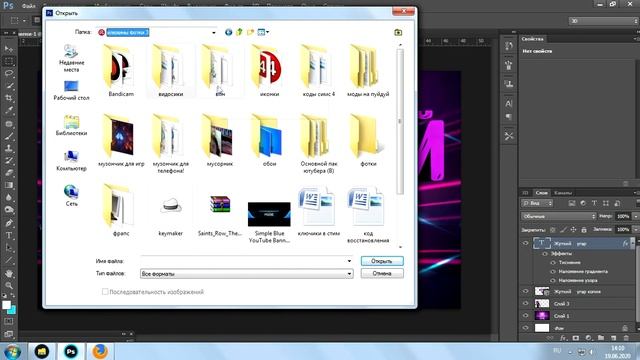Image resolution: width=640 pixels, height=360 pixels.
Task: Open the layer filter kind dropdown
Action: [x=537, y=203]
